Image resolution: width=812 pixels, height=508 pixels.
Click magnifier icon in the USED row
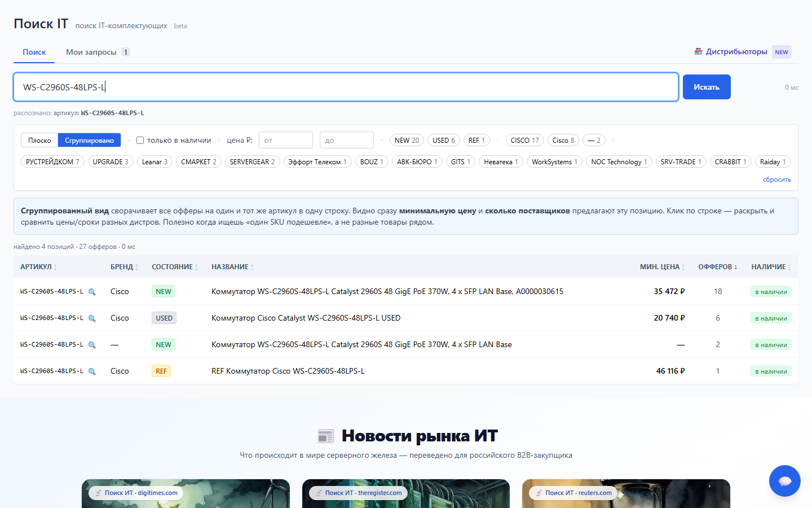[x=92, y=318]
